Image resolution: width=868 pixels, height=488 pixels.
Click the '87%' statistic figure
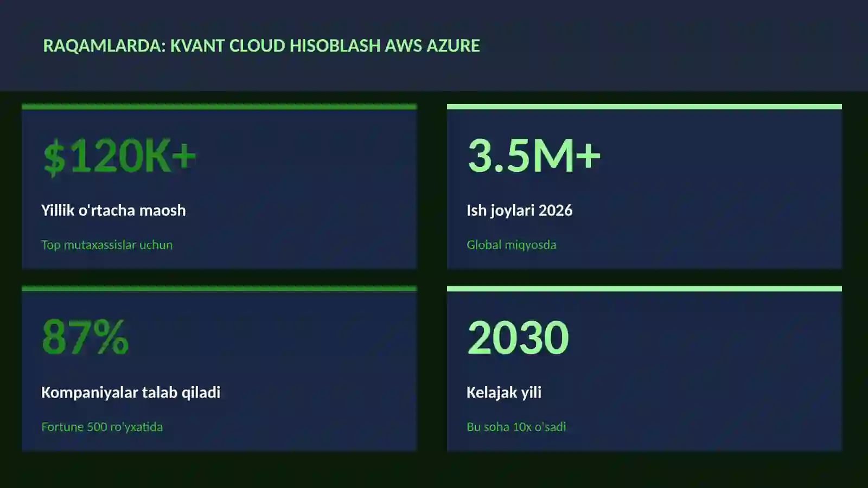(x=85, y=337)
